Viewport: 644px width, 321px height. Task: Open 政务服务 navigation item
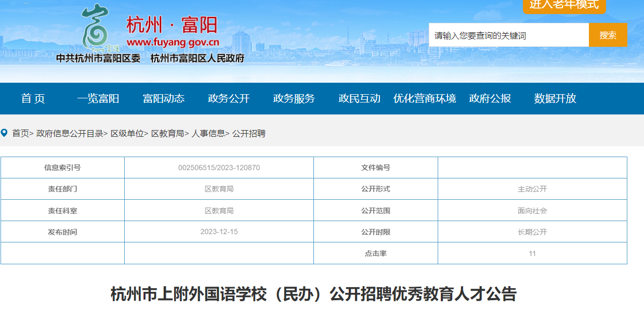pyautogui.click(x=294, y=98)
